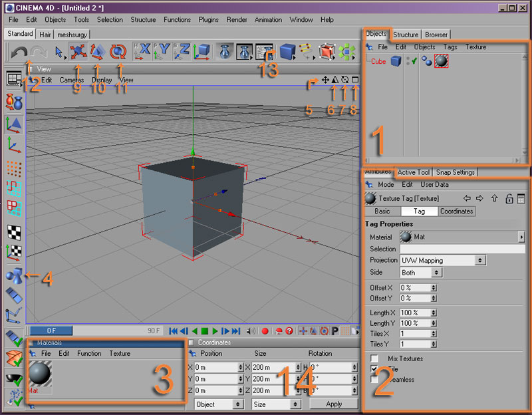Click Apply in Coordinates panel
Screen dimensions: 532x415
click(x=334, y=404)
